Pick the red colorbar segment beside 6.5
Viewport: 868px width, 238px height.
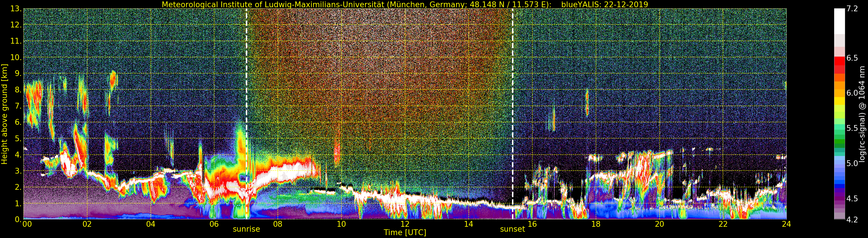[839, 61]
